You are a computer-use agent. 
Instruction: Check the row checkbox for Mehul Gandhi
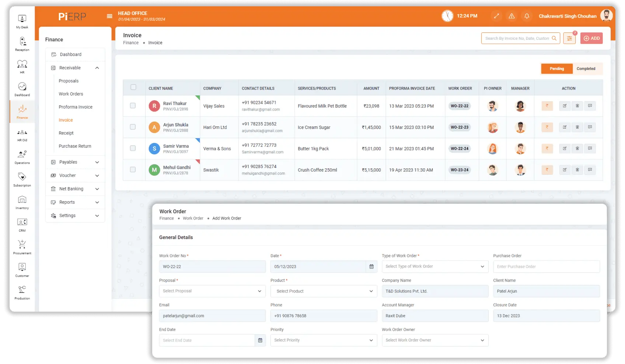(x=133, y=170)
